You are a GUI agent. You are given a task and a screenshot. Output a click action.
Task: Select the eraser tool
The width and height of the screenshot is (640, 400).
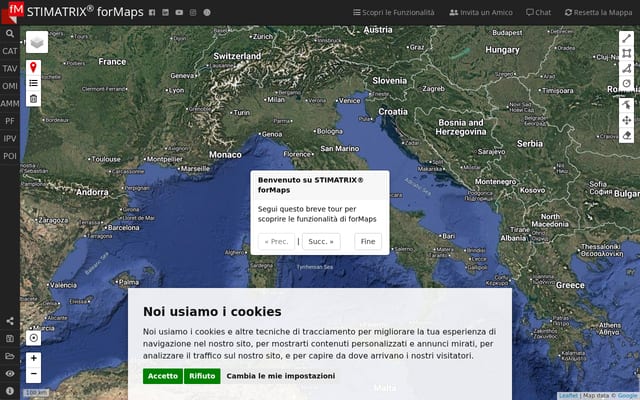627,136
